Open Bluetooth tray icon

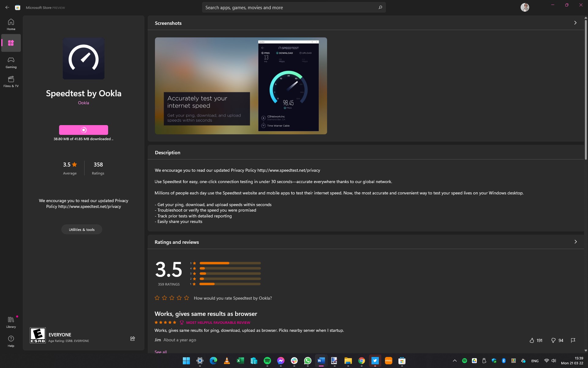(x=504, y=361)
